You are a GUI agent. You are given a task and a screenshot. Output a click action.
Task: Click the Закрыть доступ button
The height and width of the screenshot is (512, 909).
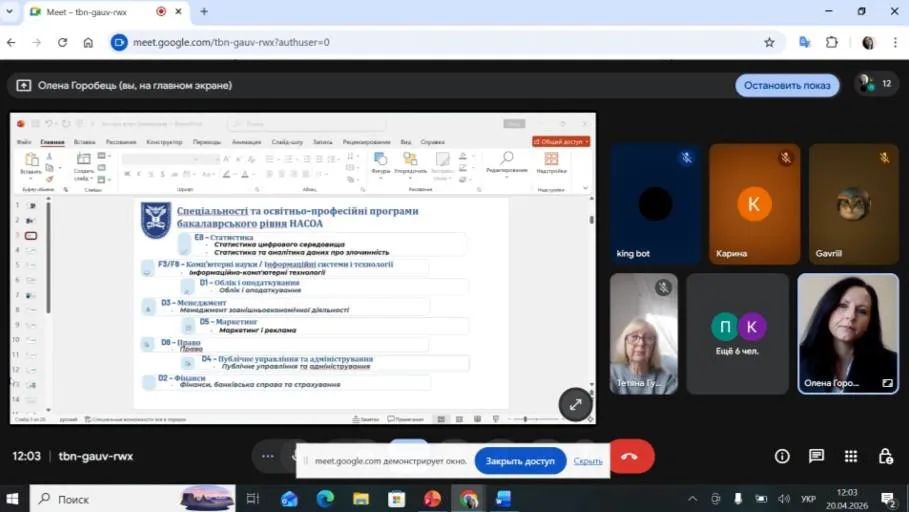coord(520,461)
